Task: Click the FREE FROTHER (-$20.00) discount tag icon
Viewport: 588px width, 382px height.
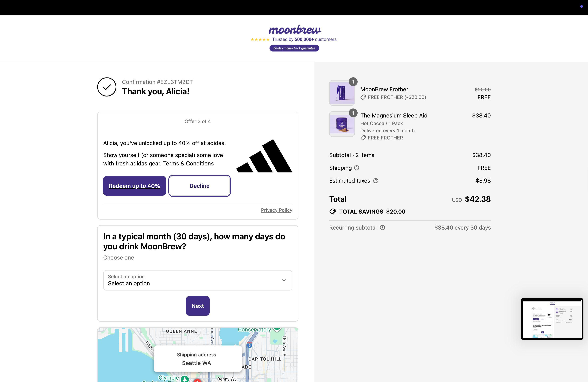Action: (363, 97)
